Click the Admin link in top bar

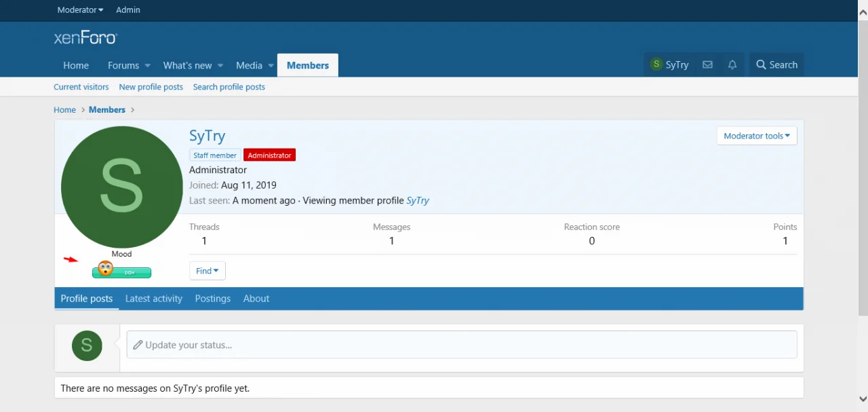[128, 10]
